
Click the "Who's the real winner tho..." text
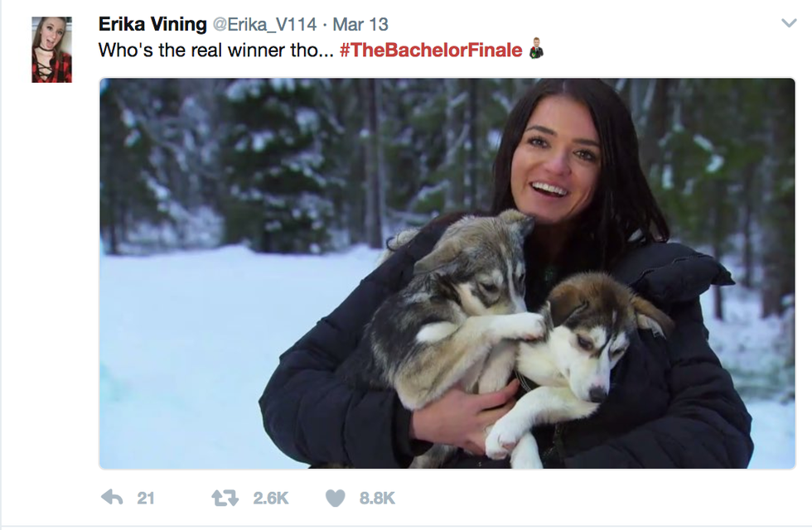(x=215, y=50)
